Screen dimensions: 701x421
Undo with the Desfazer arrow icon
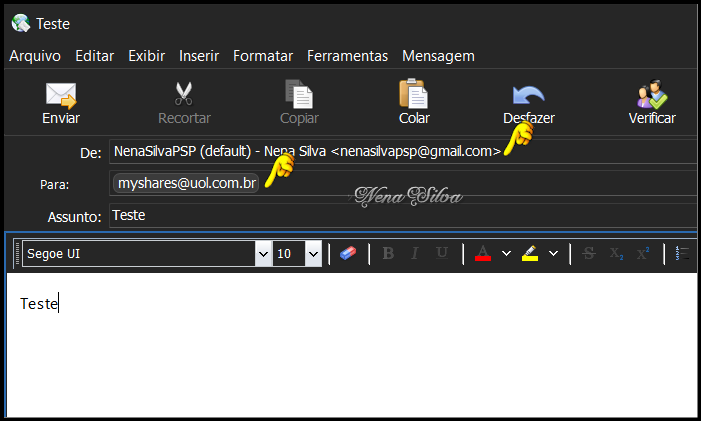(528, 95)
